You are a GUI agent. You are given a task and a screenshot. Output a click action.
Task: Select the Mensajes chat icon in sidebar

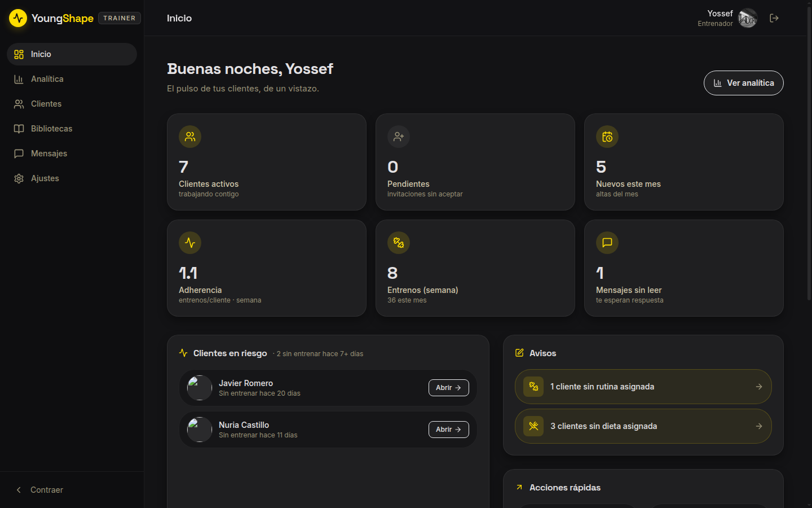(x=19, y=154)
